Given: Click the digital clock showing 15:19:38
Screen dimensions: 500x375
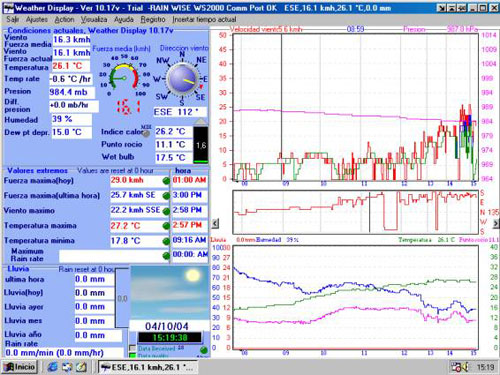Looking at the screenshot, I should 170,338.
